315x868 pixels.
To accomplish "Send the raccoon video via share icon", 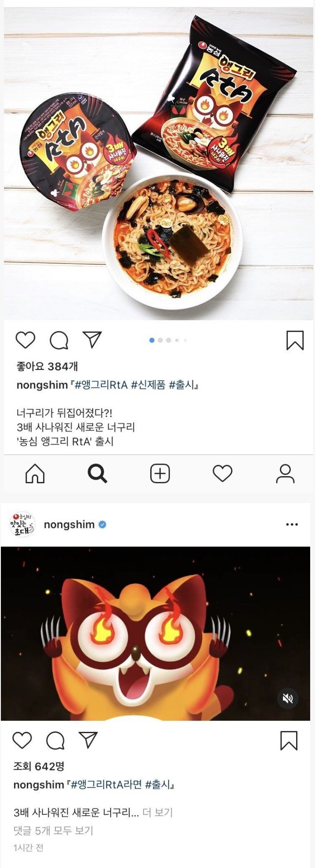I will (x=88, y=740).
